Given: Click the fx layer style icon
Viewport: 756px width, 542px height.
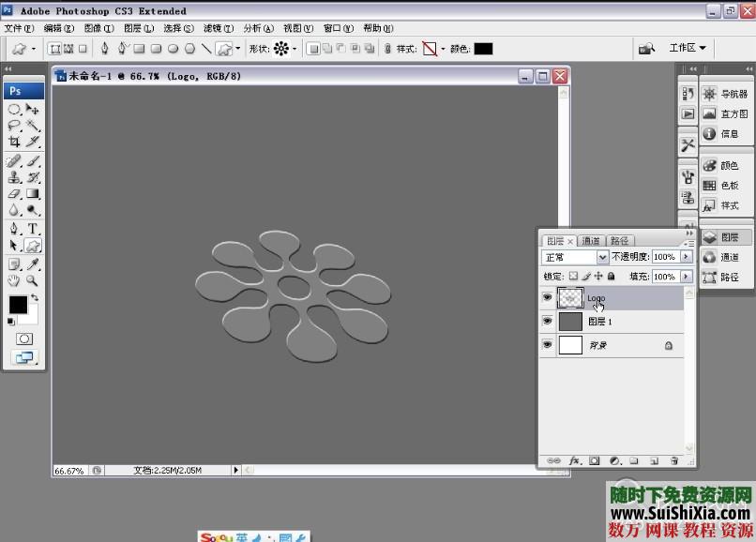Looking at the screenshot, I should pyautogui.click(x=574, y=461).
